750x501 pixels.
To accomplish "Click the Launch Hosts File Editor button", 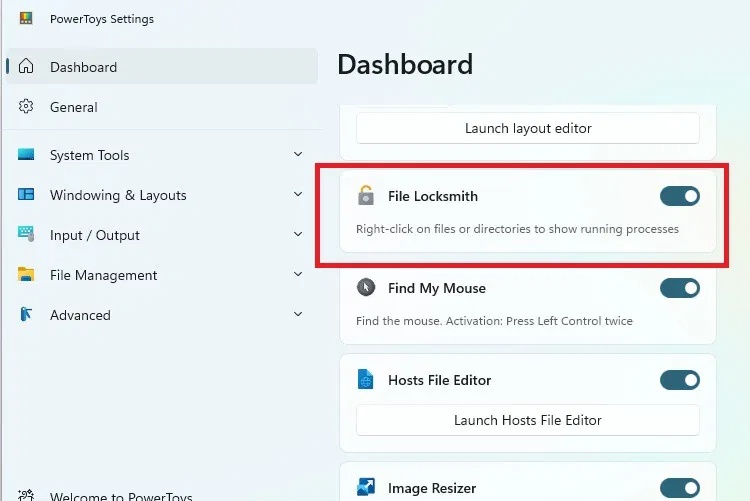I will point(528,420).
